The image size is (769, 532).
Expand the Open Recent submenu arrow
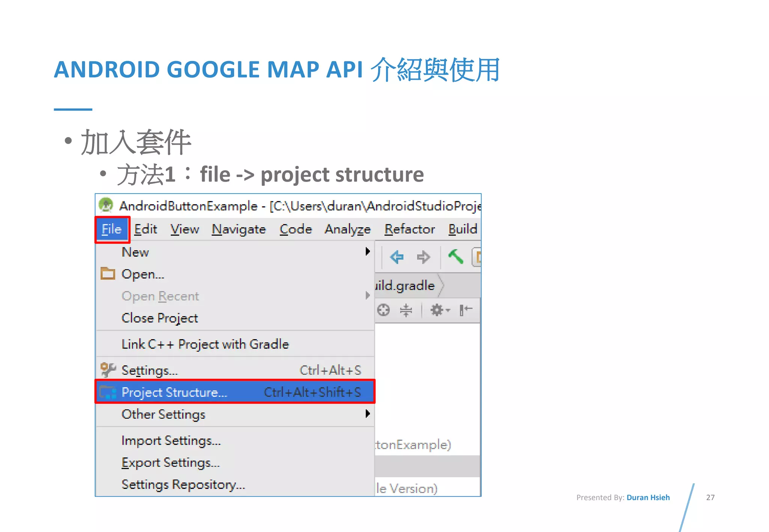click(368, 296)
